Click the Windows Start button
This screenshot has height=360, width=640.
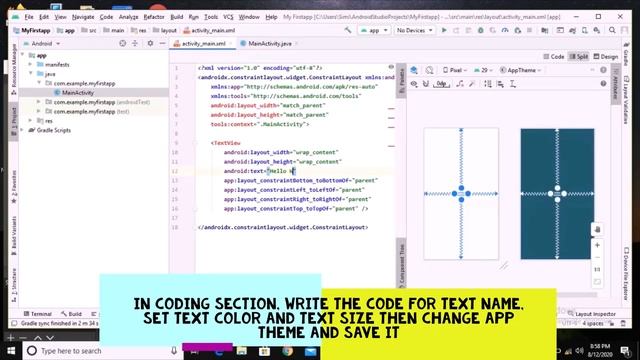[11, 351]
